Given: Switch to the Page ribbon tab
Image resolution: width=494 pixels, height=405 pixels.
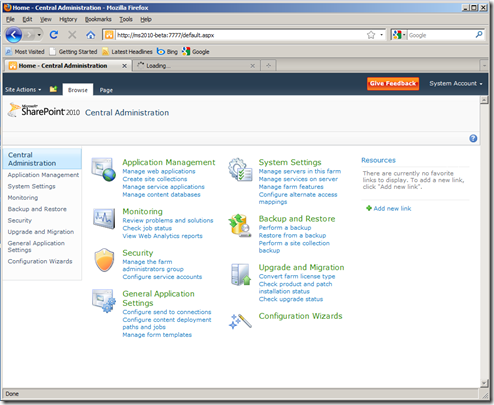Looking at the screenshot, I should click(x=106, y=90).
